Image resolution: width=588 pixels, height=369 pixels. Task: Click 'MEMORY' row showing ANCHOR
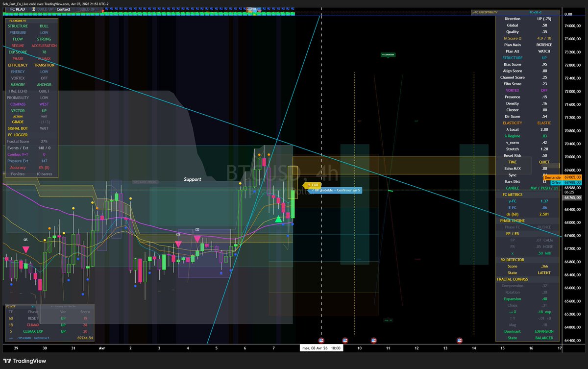[x=31, y=85]
